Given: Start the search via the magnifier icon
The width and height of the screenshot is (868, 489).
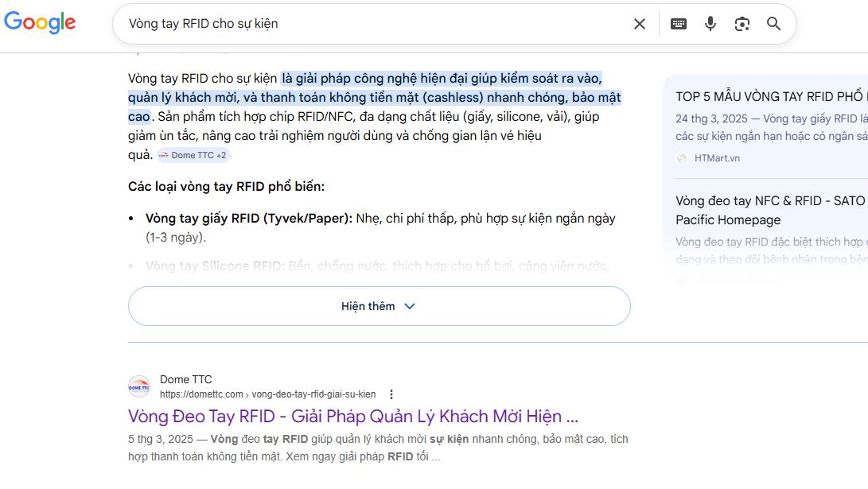Looking at the screenshot, I should pos(773,24).
